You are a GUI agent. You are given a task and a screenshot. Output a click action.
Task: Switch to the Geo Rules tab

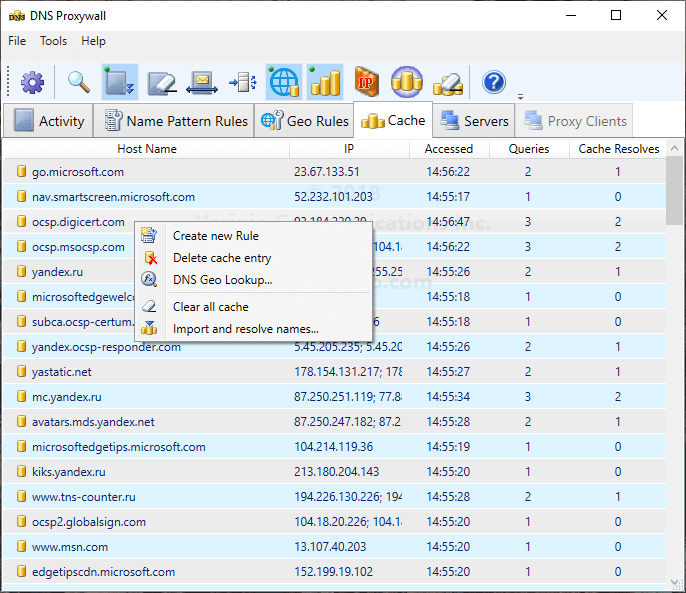tap(304, 121)
